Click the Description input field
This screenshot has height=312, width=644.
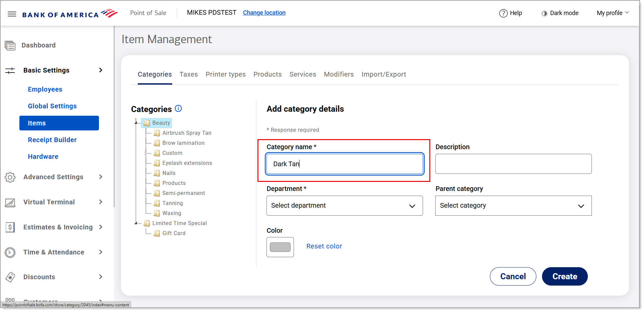(514, 164)
